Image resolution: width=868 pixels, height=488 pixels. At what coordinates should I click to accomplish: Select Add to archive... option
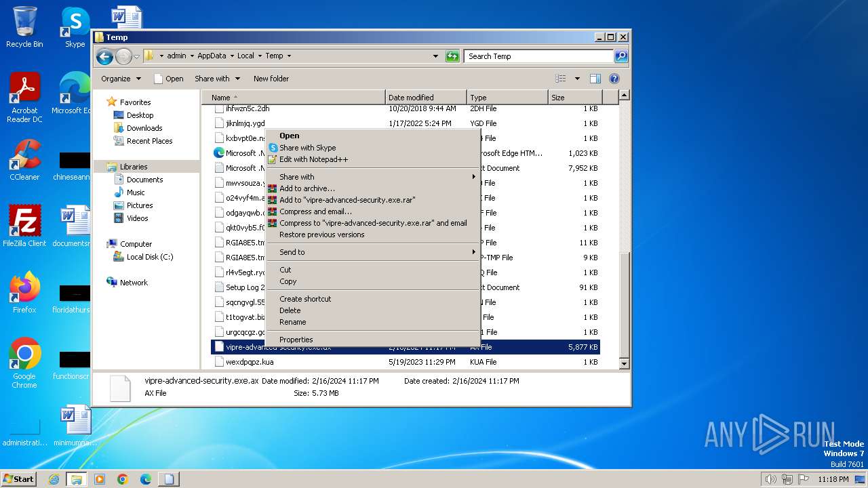[x=372, y=188]
